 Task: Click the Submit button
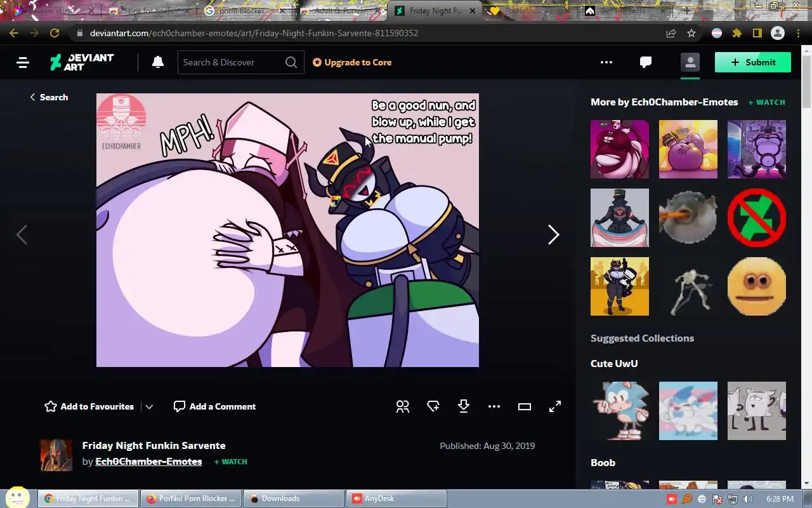753,62
